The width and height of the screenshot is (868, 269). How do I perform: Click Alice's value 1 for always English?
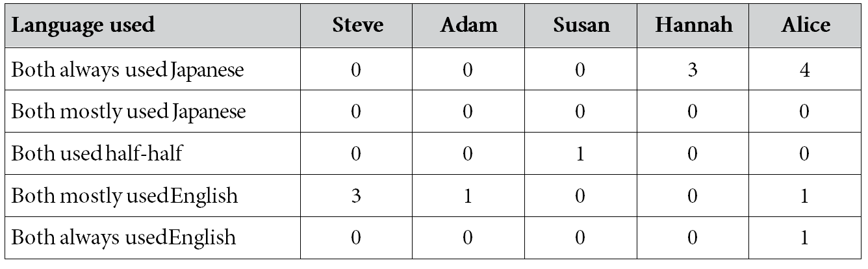click(x=806, y=237)
